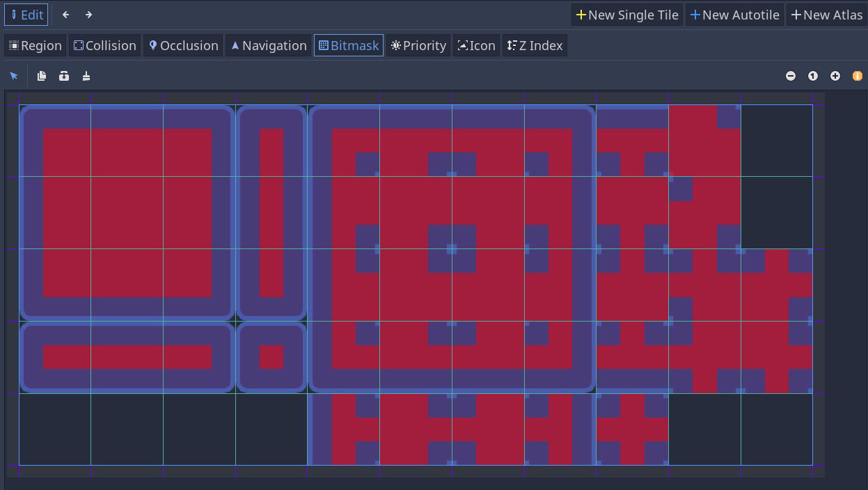This screenshot has height=490, width=868.
Task: Click the previous tile arrow
Action: 65,14
